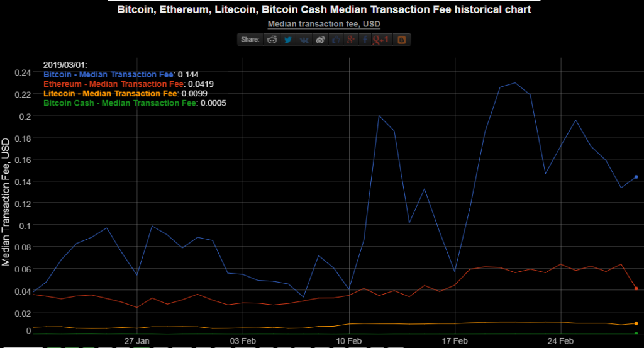This screenshot has height=348, width=644.
Task: Share the chart on Facebook
Action: tap(365, 40)
